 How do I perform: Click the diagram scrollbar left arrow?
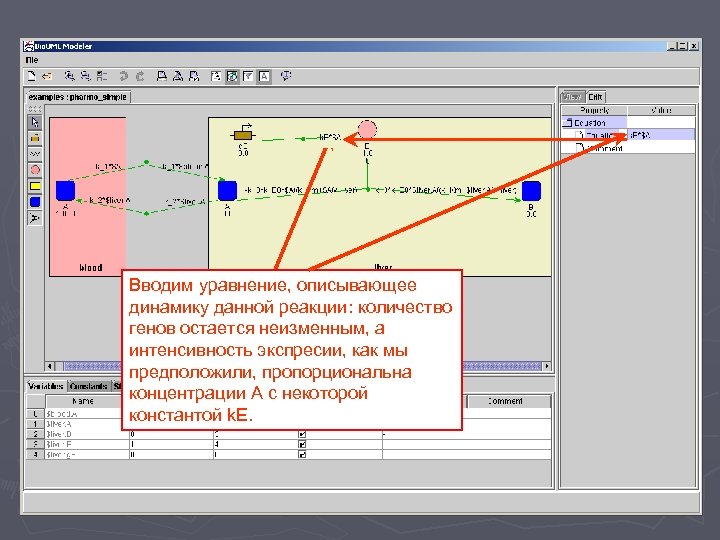click(50, 366)
